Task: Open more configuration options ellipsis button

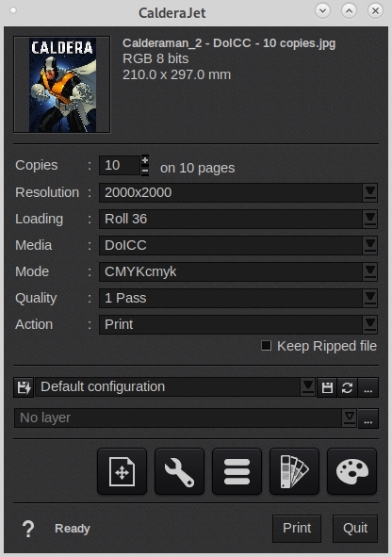Action: coord(368,387)
